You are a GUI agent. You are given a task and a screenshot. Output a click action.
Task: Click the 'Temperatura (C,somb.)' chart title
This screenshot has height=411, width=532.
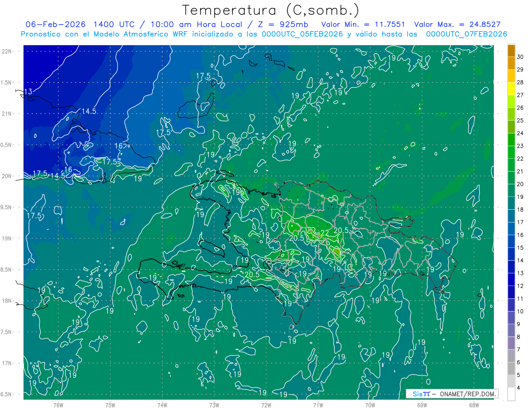[x=270, y=10]
